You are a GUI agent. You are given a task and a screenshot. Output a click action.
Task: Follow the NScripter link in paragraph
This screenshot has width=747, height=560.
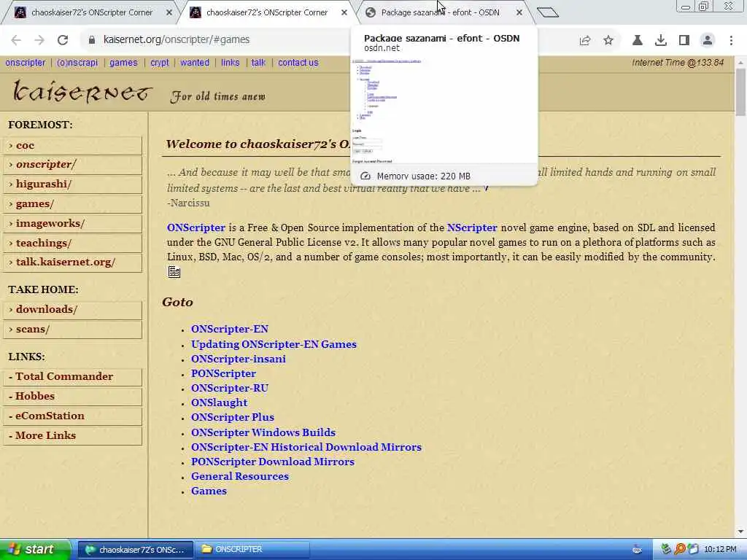pyautogui.click(x=472, y=227)
